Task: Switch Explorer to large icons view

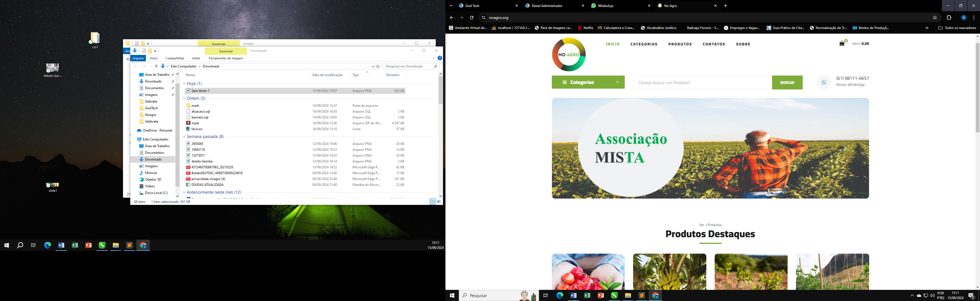Action: click(439, 202)
